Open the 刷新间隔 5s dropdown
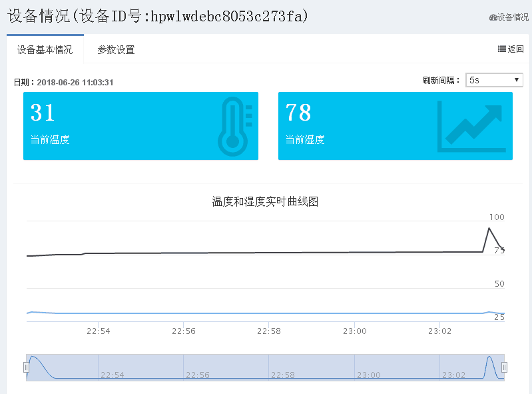The height and width of the screenshot is (394, 532). (x=494, y=80)
